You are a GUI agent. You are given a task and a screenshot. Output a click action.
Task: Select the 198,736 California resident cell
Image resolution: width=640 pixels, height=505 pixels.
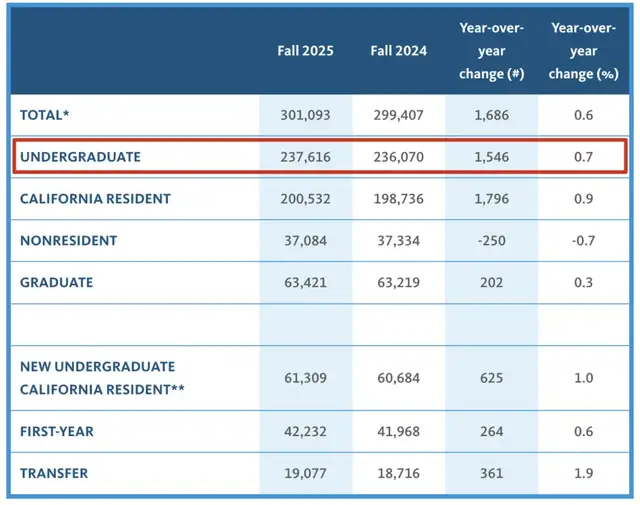397,199
